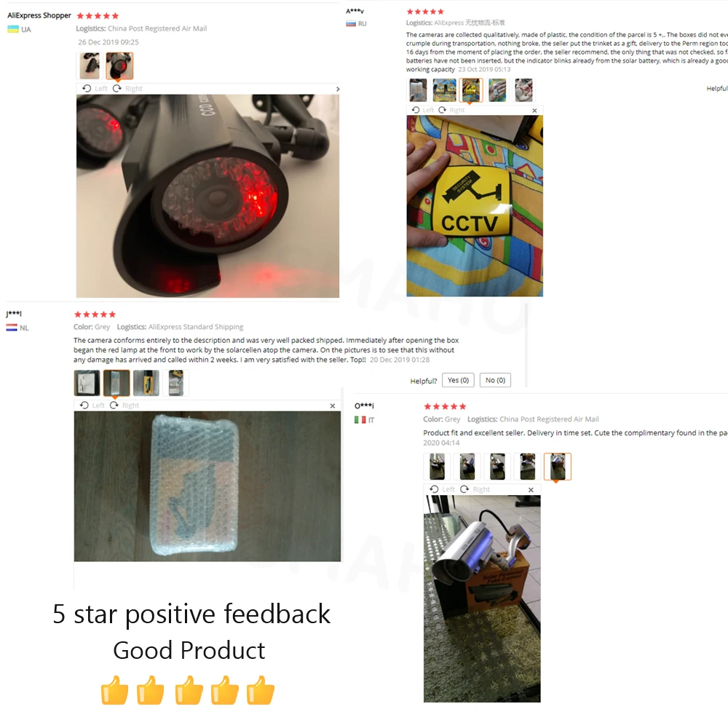This screenshot has width=728, height=728.
Task: Open first thumbnail in NL review
Action: click(x=87, y=383)
